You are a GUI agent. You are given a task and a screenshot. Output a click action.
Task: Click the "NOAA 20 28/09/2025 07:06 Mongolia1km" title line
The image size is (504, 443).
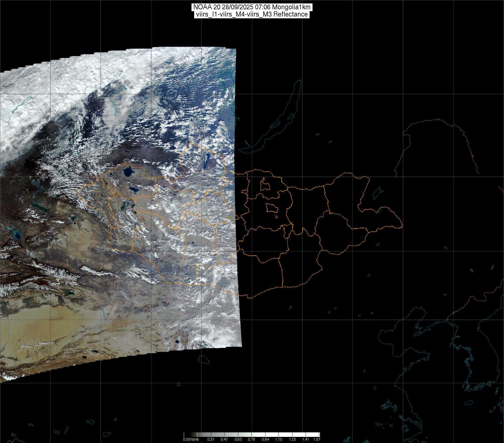pyautogui.click(x=252, y=7)
